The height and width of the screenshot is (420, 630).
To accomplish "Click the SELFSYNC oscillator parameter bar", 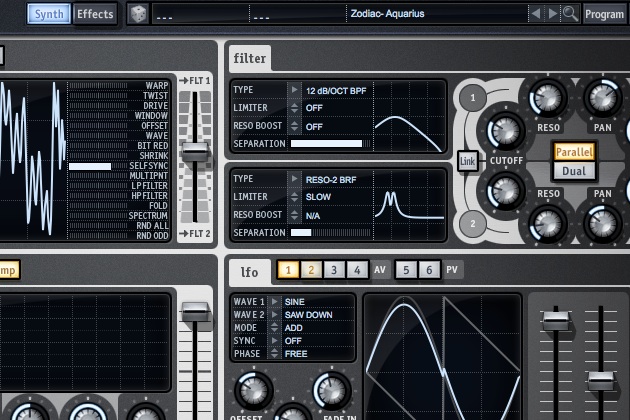I will coord(98,166).
